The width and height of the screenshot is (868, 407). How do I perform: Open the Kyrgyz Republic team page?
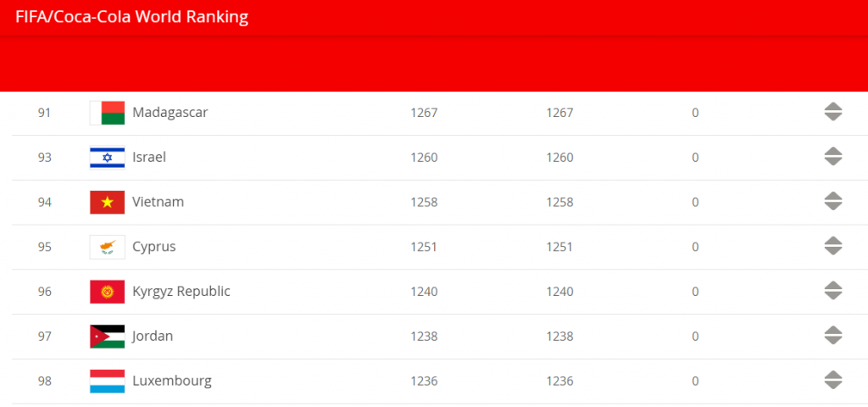[x=181, y=292]
